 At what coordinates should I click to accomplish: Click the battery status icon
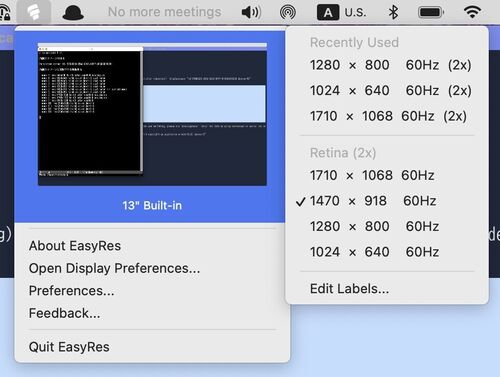[x=431, y=13]
